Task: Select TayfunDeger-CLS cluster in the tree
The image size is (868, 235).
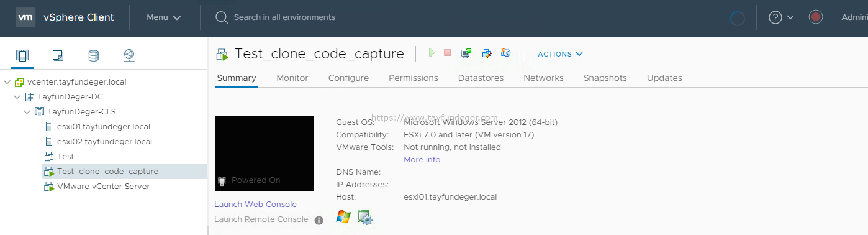Action: (x=81, y=112)
